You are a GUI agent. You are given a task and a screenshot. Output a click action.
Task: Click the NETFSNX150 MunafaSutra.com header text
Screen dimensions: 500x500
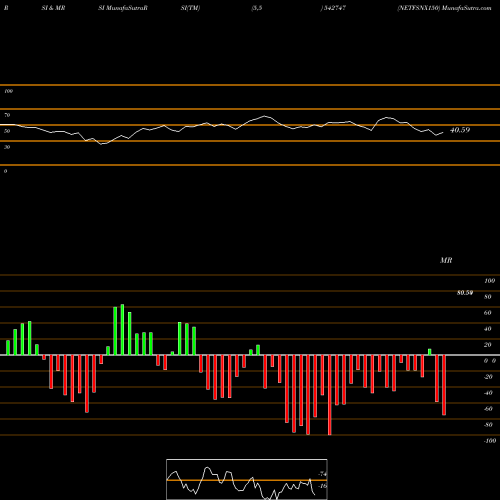point(444,8)
